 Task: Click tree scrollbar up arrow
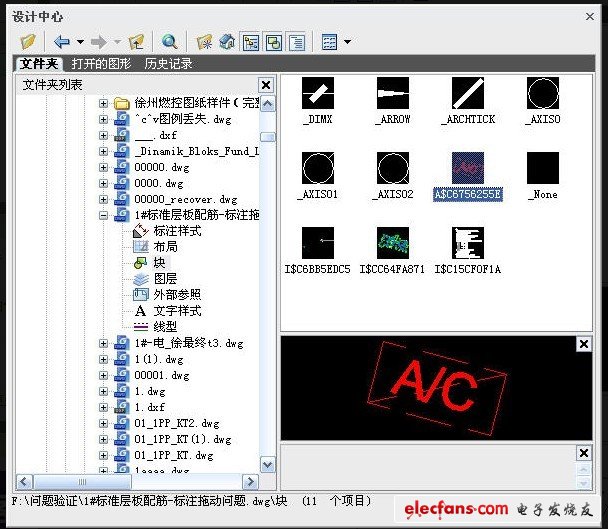[268, 104]
